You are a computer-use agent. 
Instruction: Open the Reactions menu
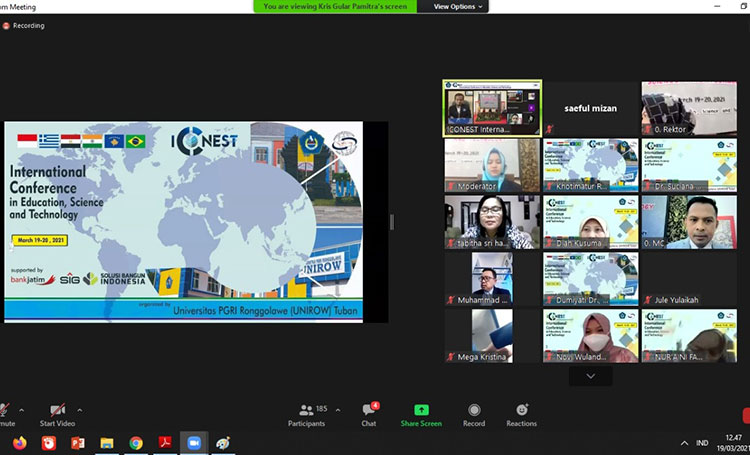[x=521, y=415]
